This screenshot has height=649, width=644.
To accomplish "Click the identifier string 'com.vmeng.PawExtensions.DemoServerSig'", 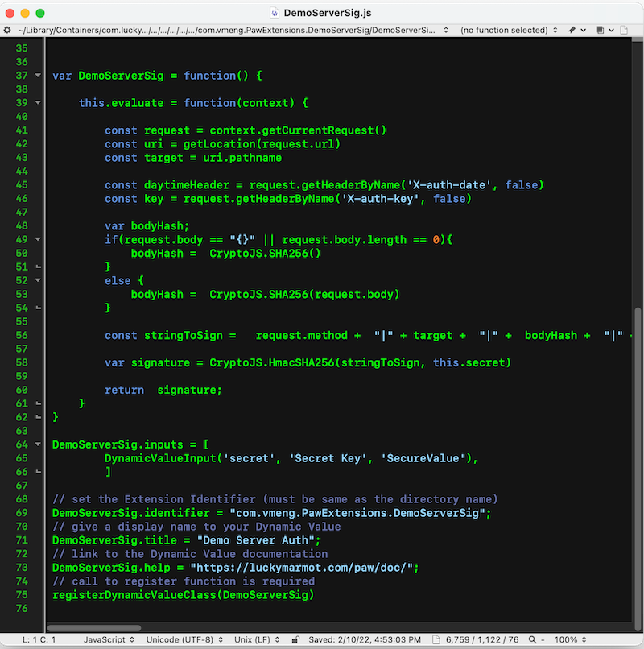I will 357,513.
